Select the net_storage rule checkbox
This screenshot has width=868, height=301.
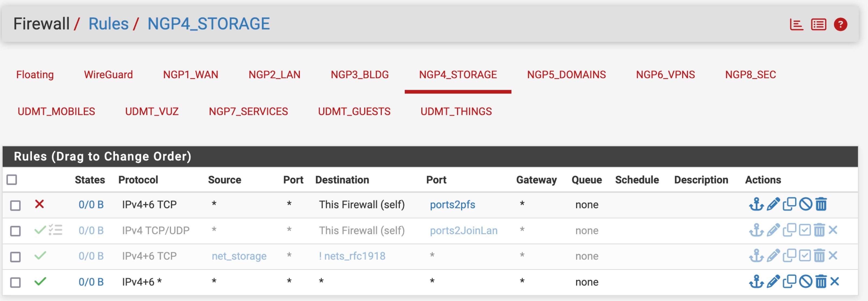pos(15,257)
